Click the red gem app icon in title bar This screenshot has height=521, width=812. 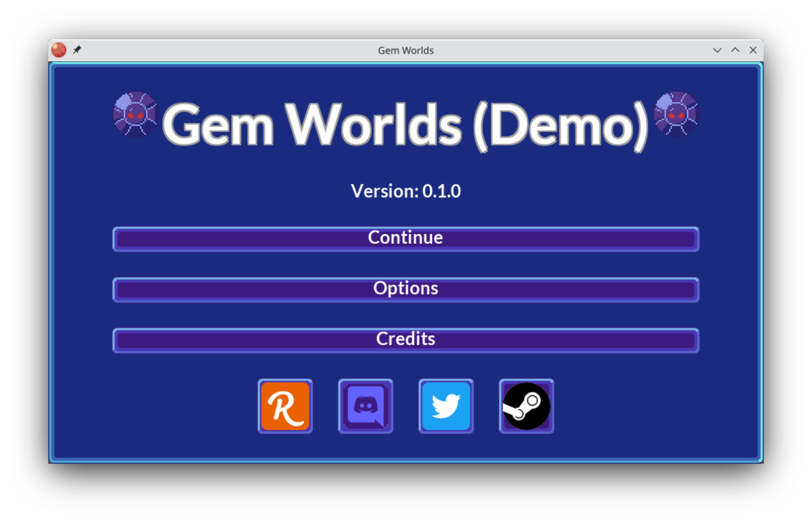(58, 50)
